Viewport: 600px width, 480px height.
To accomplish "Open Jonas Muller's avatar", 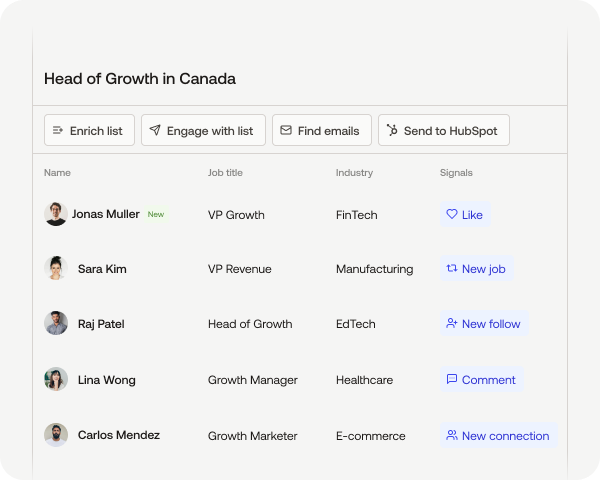I will pos(56,214).
